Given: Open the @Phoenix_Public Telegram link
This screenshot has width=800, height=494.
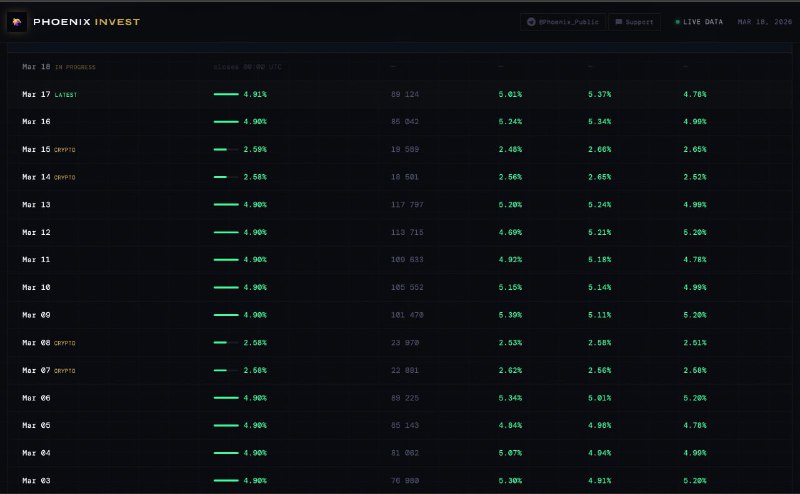Looking at the screenshot, I should pyautogui.click(x=563, y=22).
